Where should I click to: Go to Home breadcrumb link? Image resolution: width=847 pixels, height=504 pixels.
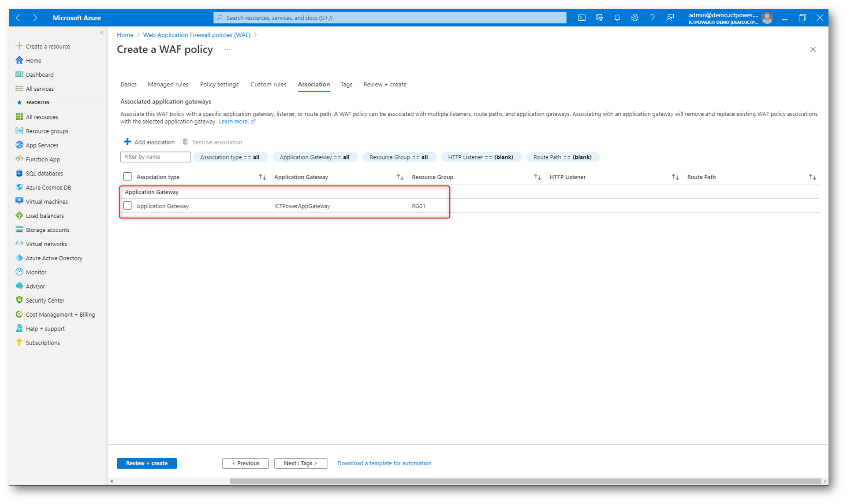(x=125, y=35)
